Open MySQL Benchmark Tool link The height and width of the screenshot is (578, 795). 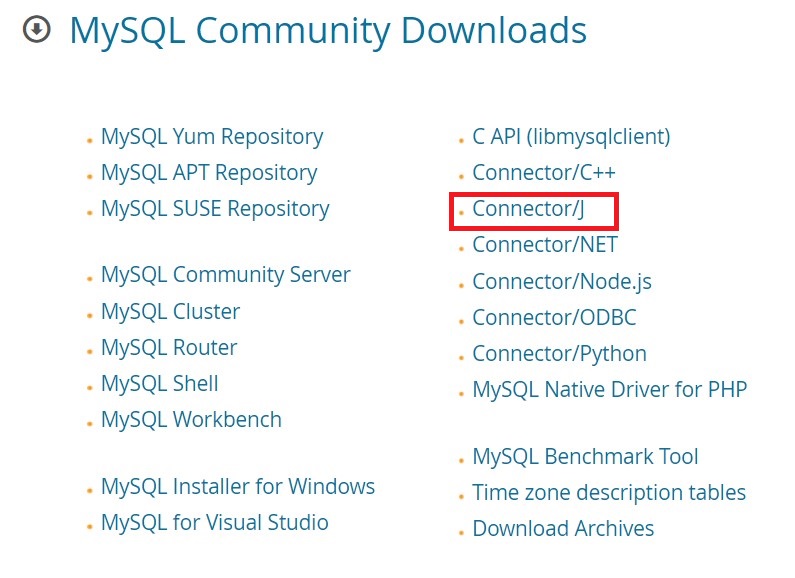(585, 457)
